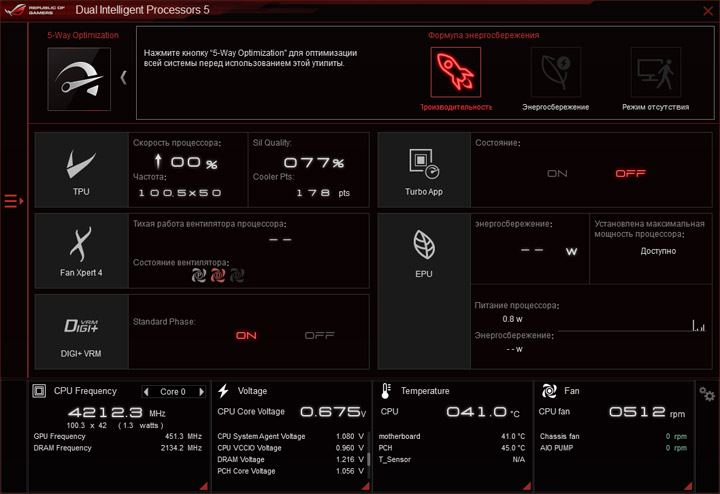
Task: Click the PCH temperature row
Action: pyautogui.click(x=452, y=448)
